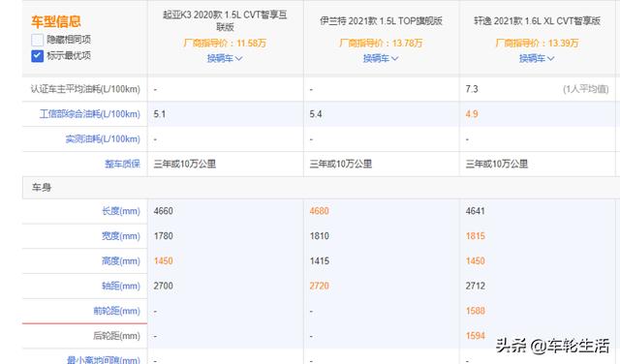
Task: Click the 长度(mm) link
Action: (x=121, y=211)
